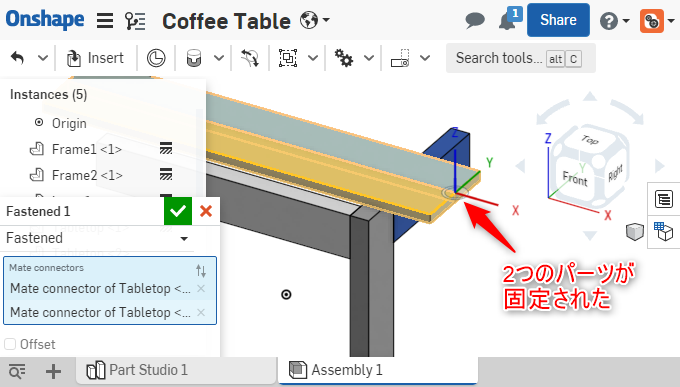Image resolution: width=680 pixels, height=387 pixels.
Task: Click the linear pattern selection icon
Action: coord(288,58)
